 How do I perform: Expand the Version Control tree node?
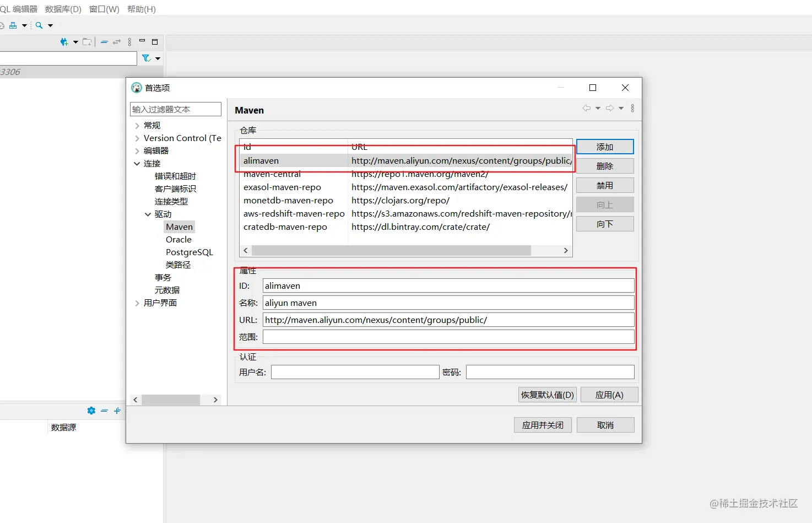pyautogui.click(x=137, y=138)
